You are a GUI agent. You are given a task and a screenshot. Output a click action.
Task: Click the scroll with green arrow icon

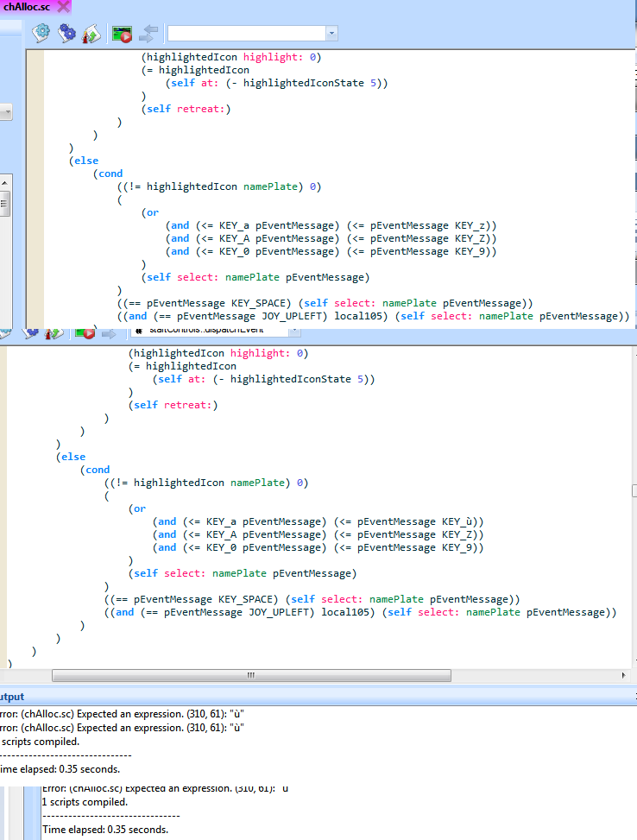(x=91, y=34)
